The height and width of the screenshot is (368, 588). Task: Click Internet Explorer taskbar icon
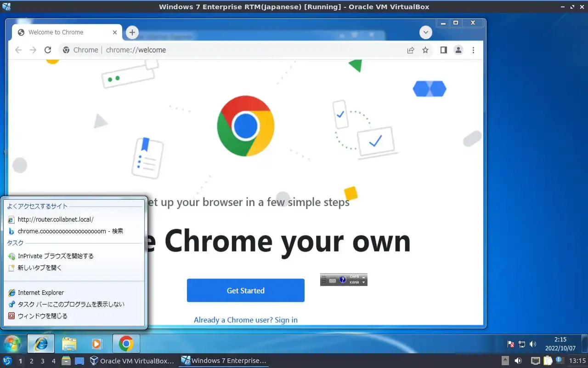coord(41,344)
